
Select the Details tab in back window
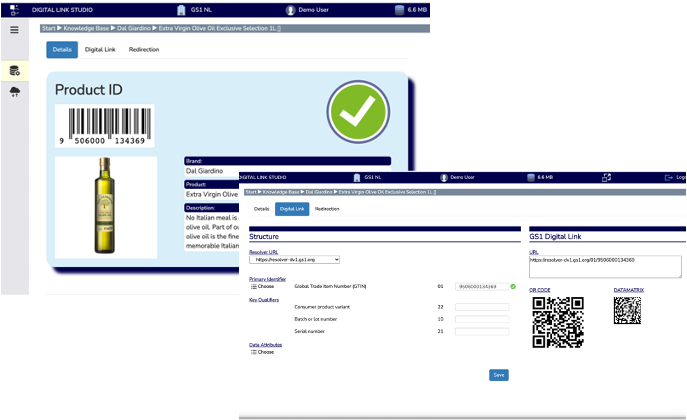click(x=62, y=49)
